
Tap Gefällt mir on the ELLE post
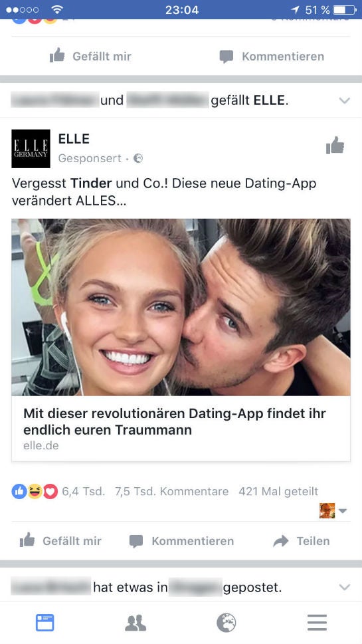pyautogui.click(x=60, y=541)
